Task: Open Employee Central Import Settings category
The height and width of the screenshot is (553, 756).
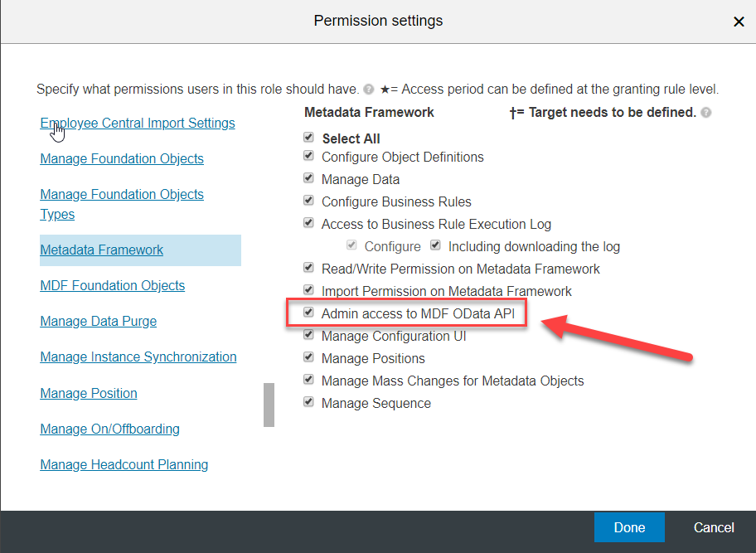Action: (x=138, y=123)
